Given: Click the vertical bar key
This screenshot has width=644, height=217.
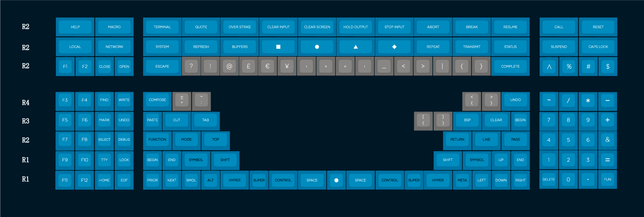Looking at the screenshot, I should coord(442,67).
